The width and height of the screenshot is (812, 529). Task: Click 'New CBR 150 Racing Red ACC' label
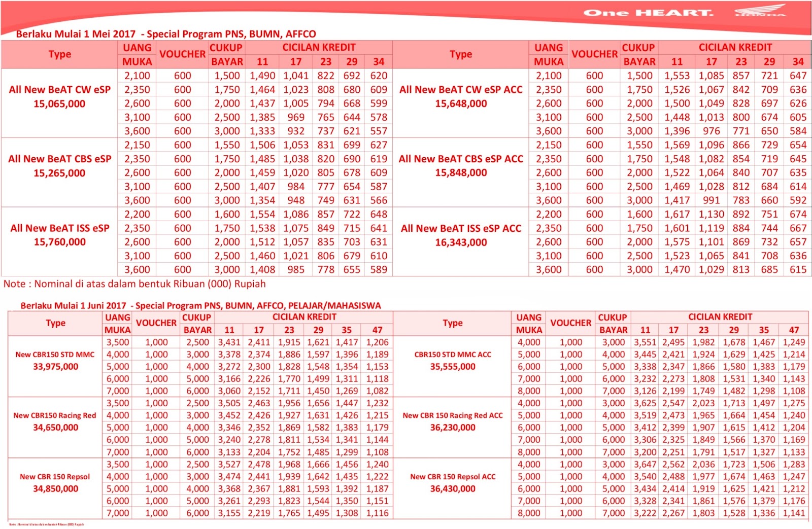tap(453, 415)
